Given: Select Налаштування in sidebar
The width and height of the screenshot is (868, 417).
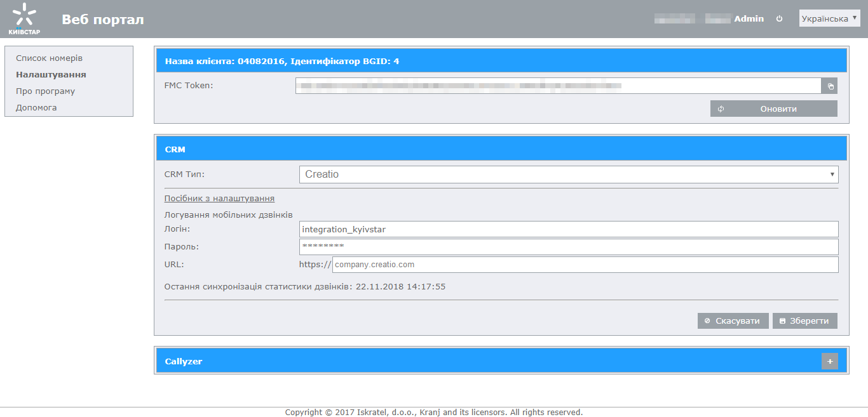Looking at the screenshot, I should coord(51,74).
